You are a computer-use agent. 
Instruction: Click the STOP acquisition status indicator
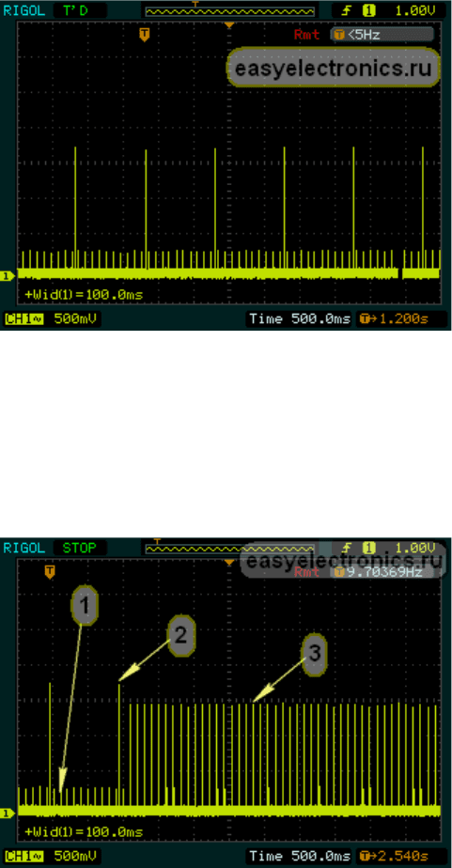(x=77, y=548)
